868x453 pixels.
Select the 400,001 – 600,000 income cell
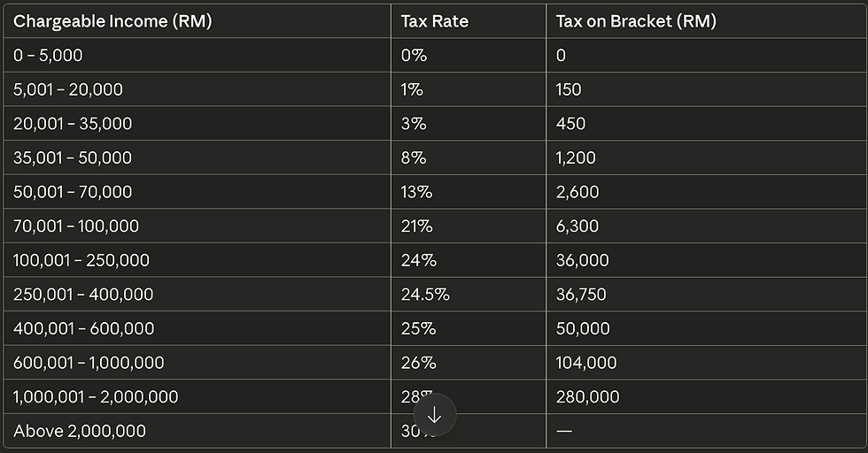(83, 328)
